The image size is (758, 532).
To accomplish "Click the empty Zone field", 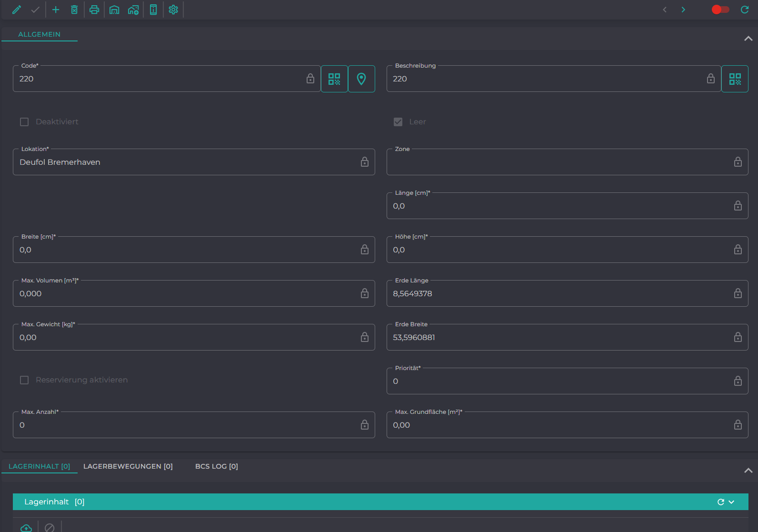I will coord(567,162).
